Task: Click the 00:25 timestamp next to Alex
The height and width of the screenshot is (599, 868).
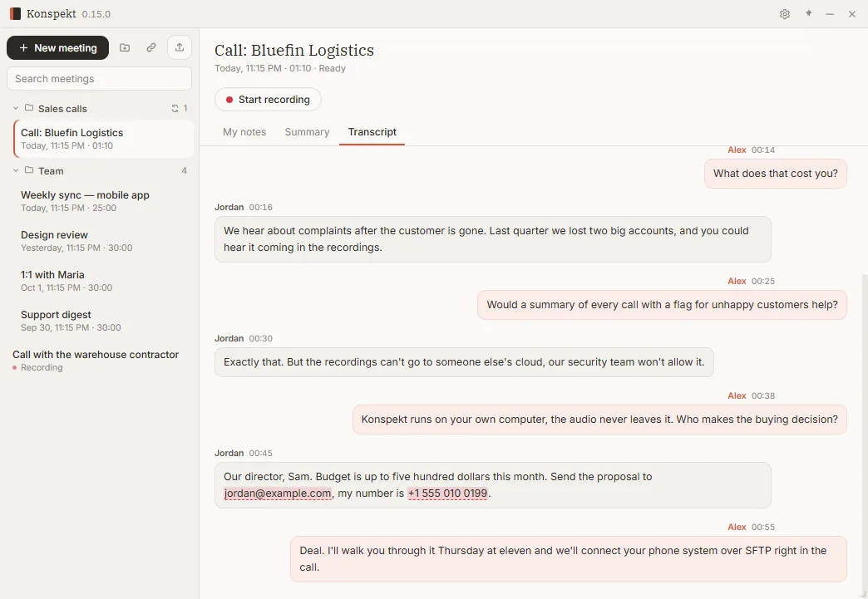Action: pos(762,281)
